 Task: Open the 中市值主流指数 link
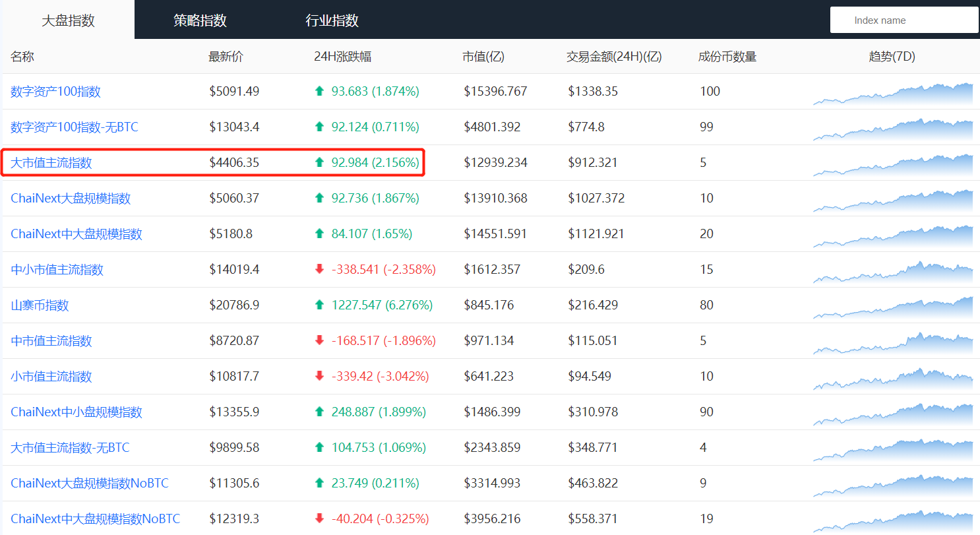point(51,341)
